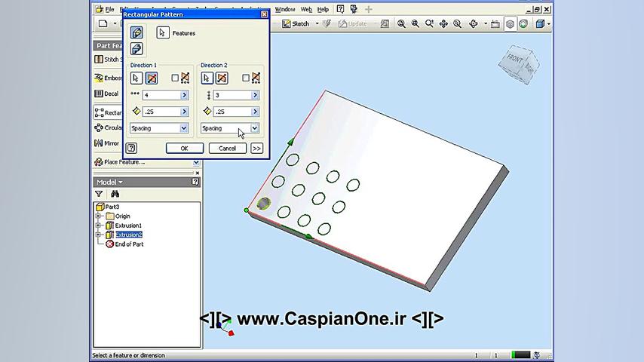This screenshot has width=644, height=362.
Task: Select Part3 in the model tree
Action: pos(108,207)
